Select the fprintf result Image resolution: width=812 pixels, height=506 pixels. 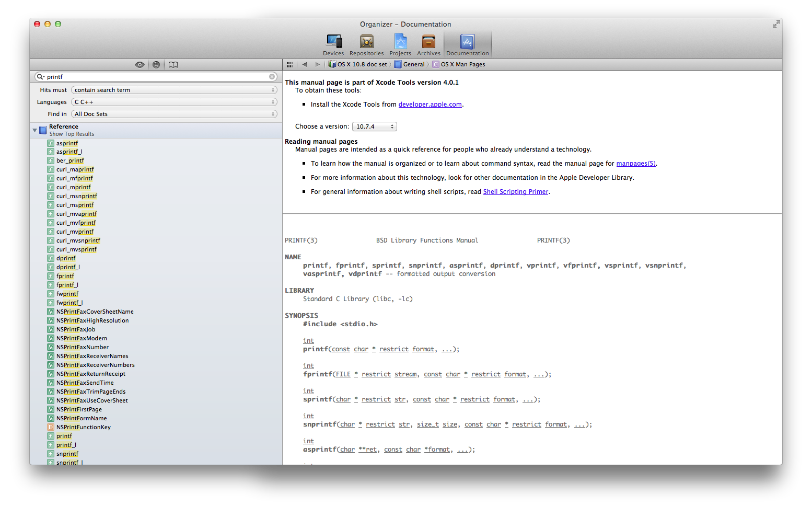65,276
